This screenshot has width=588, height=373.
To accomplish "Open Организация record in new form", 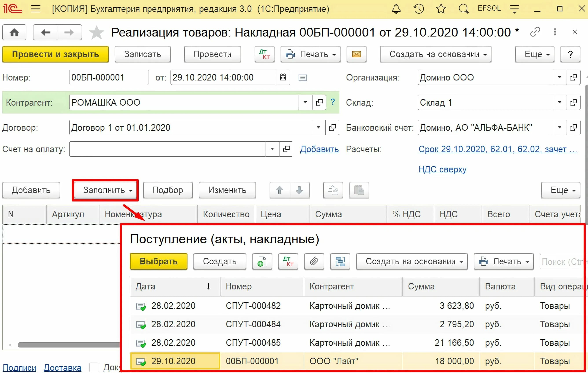I will tap(573, 77).
